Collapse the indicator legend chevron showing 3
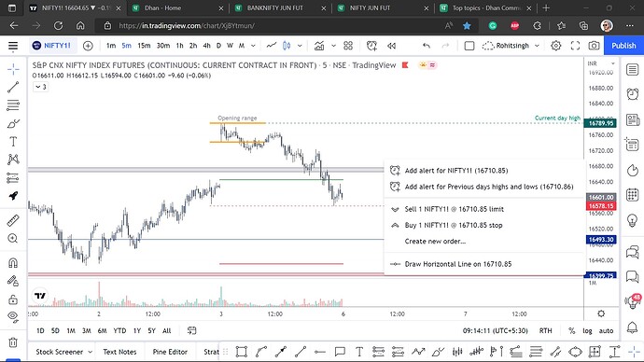The image size is (644, 362). coord(40,87)
